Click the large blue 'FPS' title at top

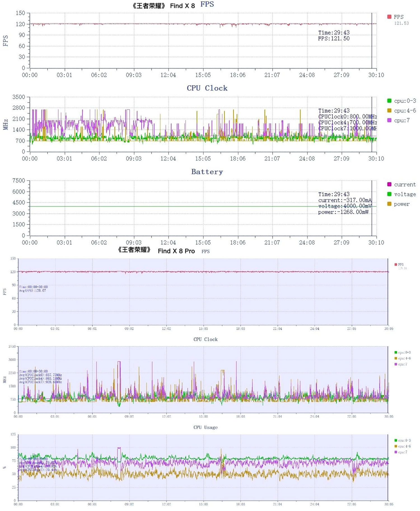click(x=207, y=4)
